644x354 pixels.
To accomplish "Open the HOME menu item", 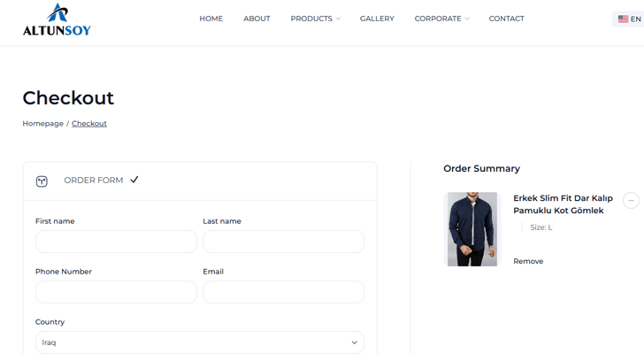I will (x=211, y=19).
